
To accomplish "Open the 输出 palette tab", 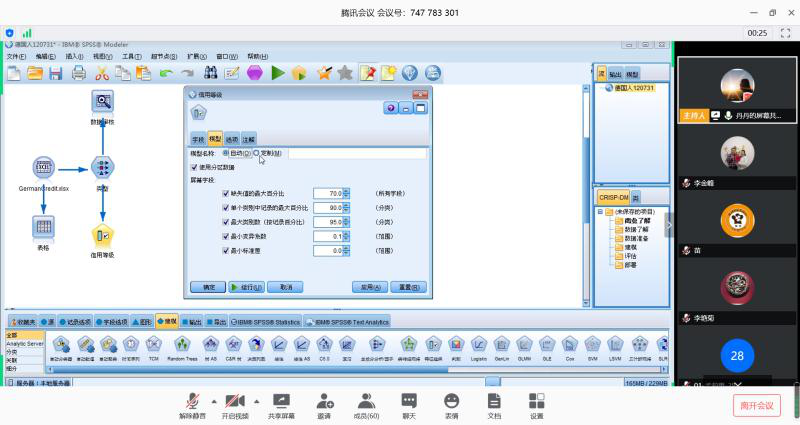I will coord(193,322).
